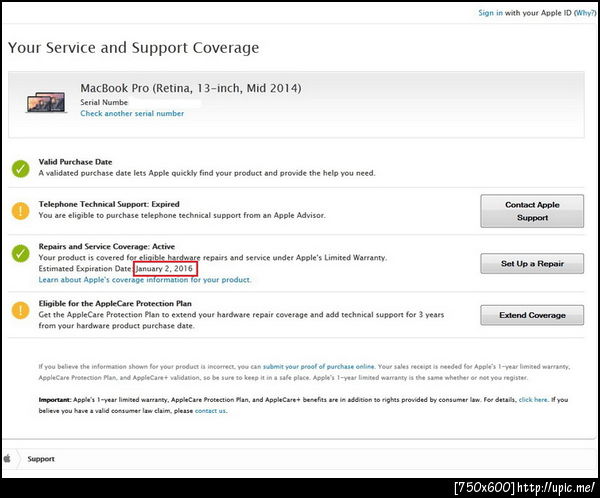Image resolution: width=600 pixels, height=498 pixels.
Task: Click the Valid Purchase Date heading
Action: 75,162
